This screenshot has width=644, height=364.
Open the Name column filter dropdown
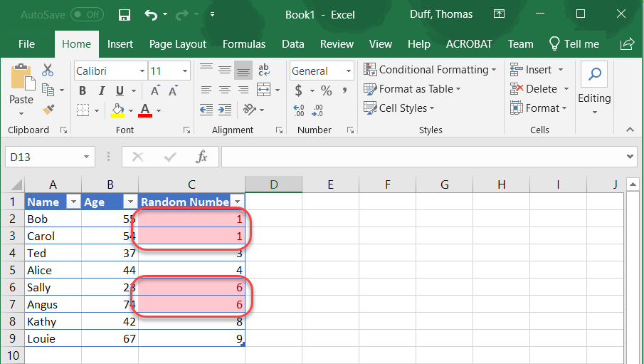pos(73,202)
